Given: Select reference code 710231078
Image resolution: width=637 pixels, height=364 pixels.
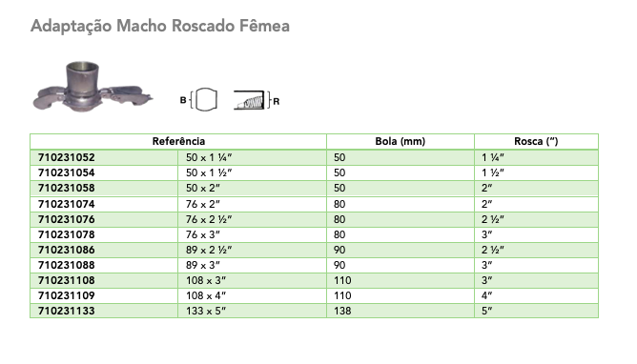Looking at the screenshot, I should 66,234.
